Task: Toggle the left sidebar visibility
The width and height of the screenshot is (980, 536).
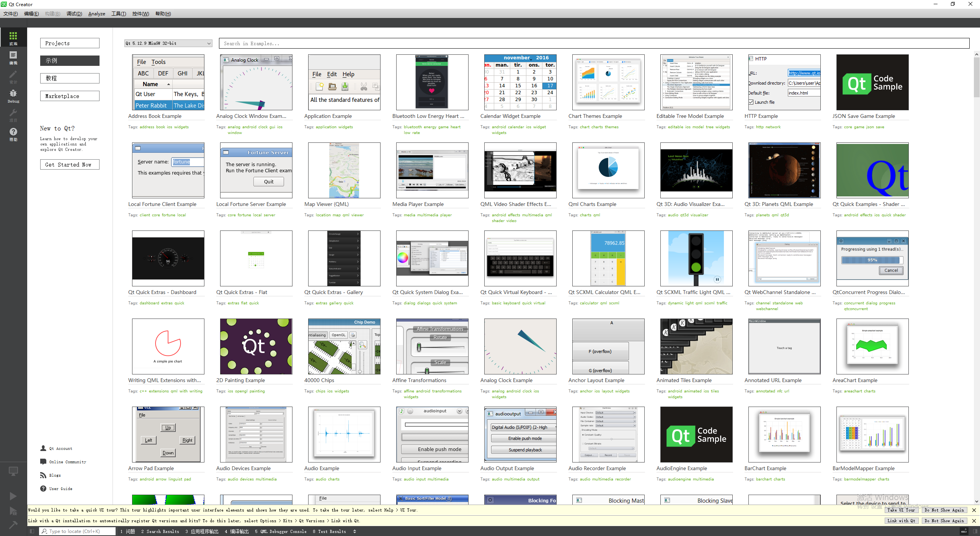Action: coord(32,531)
